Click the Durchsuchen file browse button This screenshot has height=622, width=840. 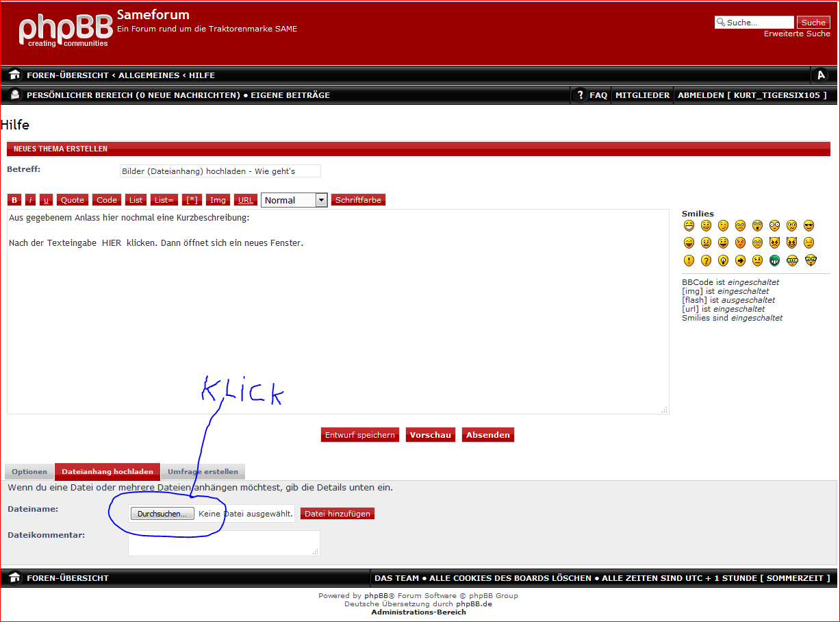coord(162,514)
